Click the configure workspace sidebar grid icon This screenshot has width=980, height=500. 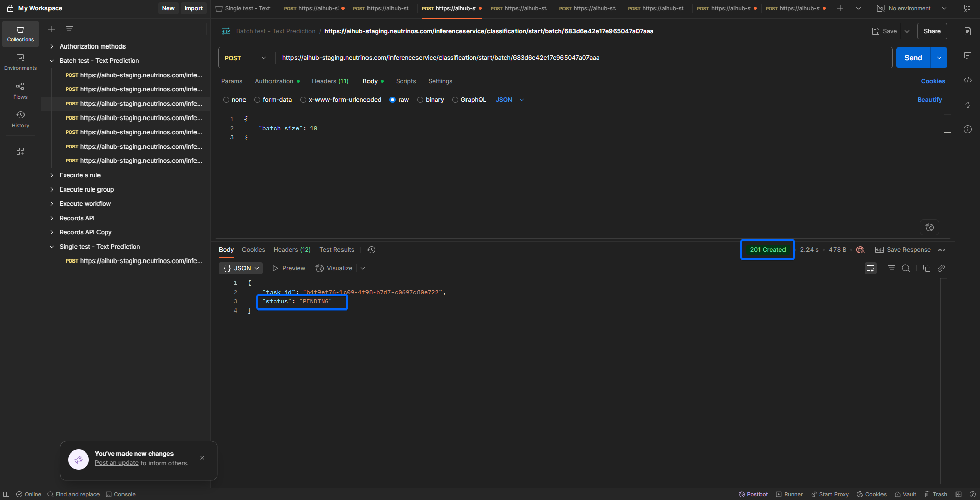pos(20,151)
